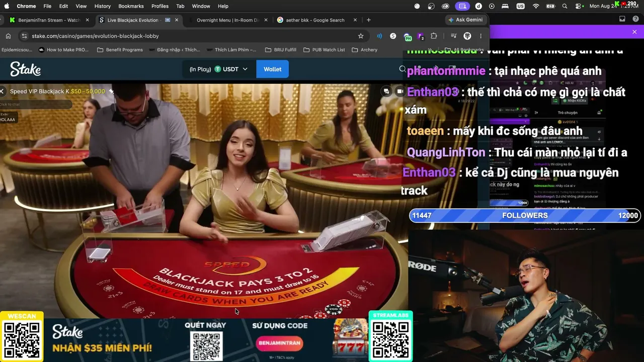Expand the Benefit Programs bookmark folder
The height and width of the screenshot is (362, 644).
click(x=120, y=50)
